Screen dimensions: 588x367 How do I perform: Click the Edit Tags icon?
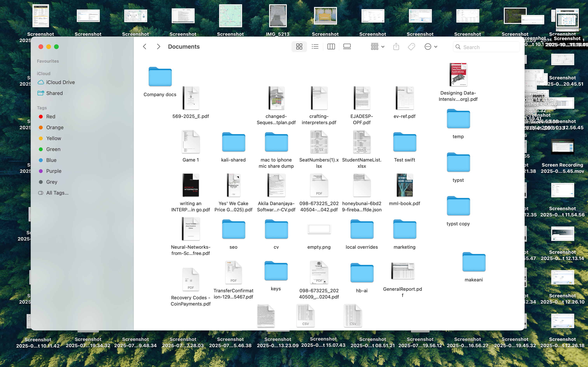[411, 47]
